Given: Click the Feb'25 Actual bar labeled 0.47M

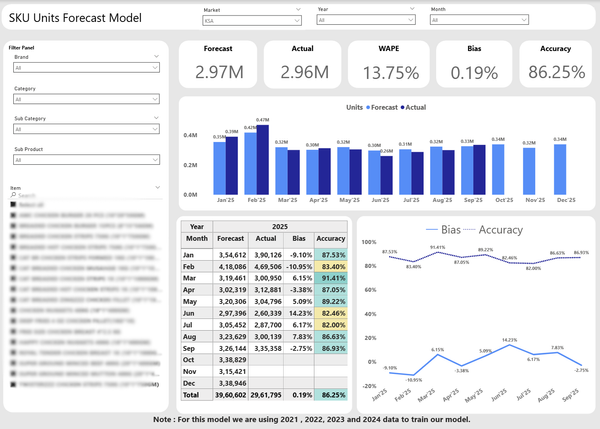Looking at the screenshot, I should tap(262, 160).
